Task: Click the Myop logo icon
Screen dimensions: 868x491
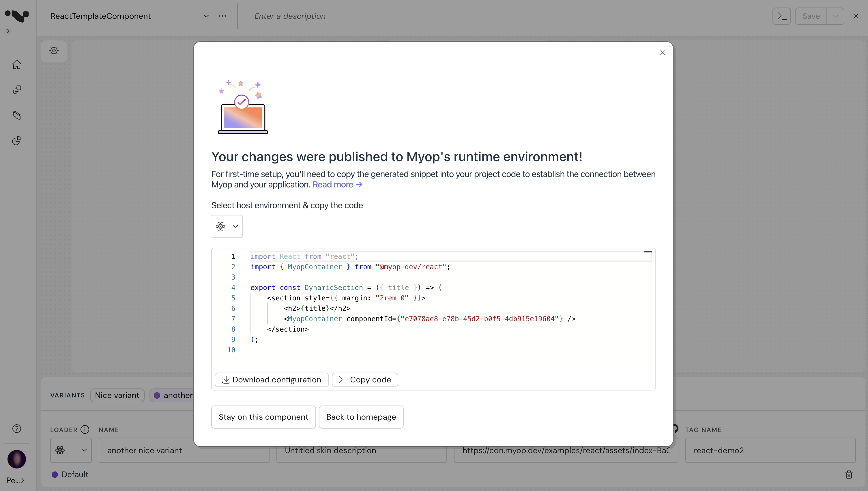Action: (16, 16)
